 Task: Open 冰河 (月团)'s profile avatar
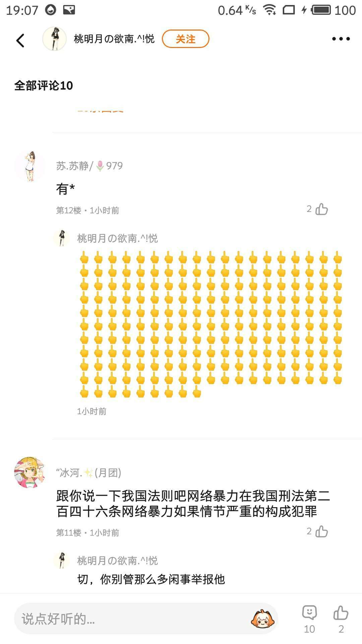coord(30,472)
